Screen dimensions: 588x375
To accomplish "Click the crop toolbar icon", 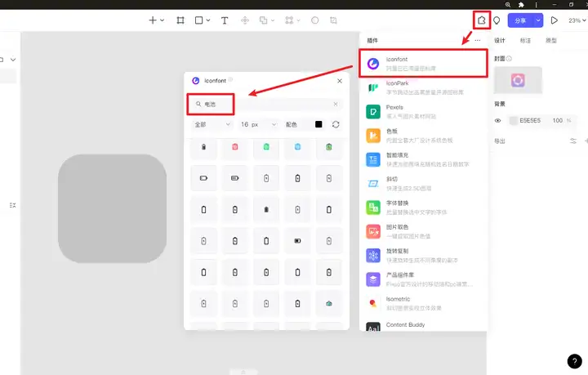I will tap(333, 20).
